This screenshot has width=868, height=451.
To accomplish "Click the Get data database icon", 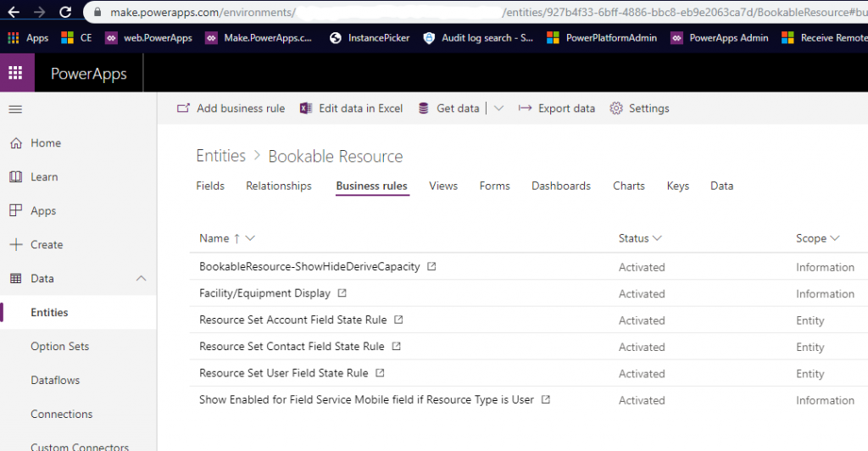I will (x=424, y=108).
